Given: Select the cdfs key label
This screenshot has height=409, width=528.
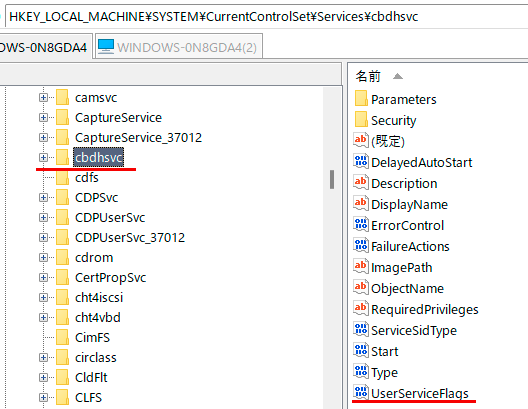Looking at the screenshot, I should (87, 177).
